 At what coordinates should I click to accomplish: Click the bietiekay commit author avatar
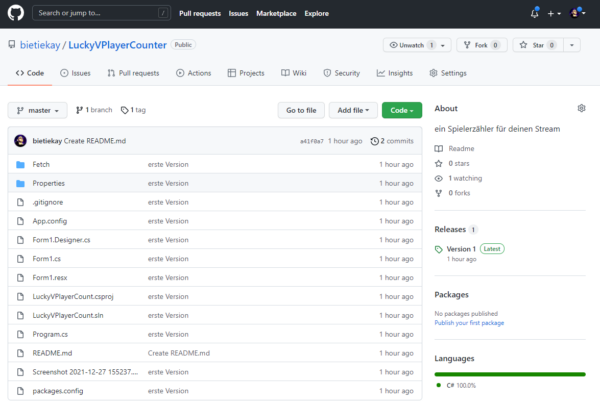tap(20, 141)
